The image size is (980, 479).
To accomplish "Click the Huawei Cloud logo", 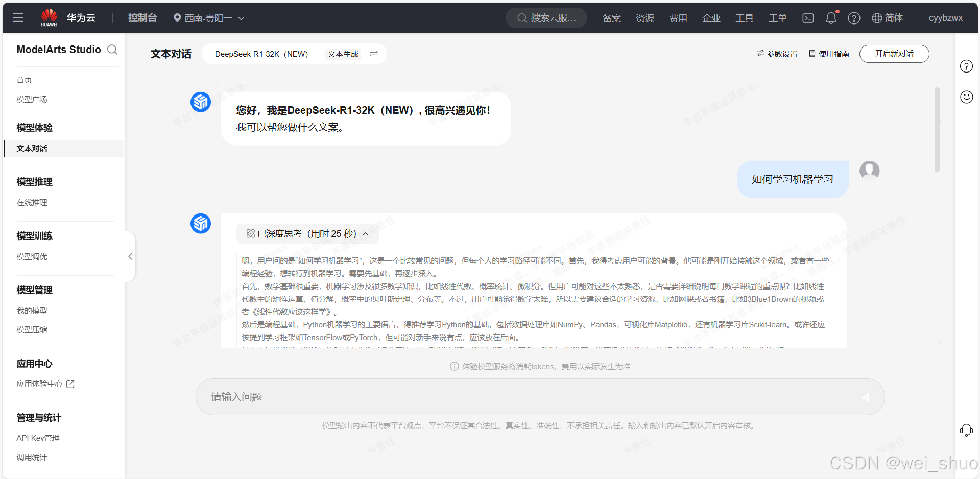I will 68,18.
